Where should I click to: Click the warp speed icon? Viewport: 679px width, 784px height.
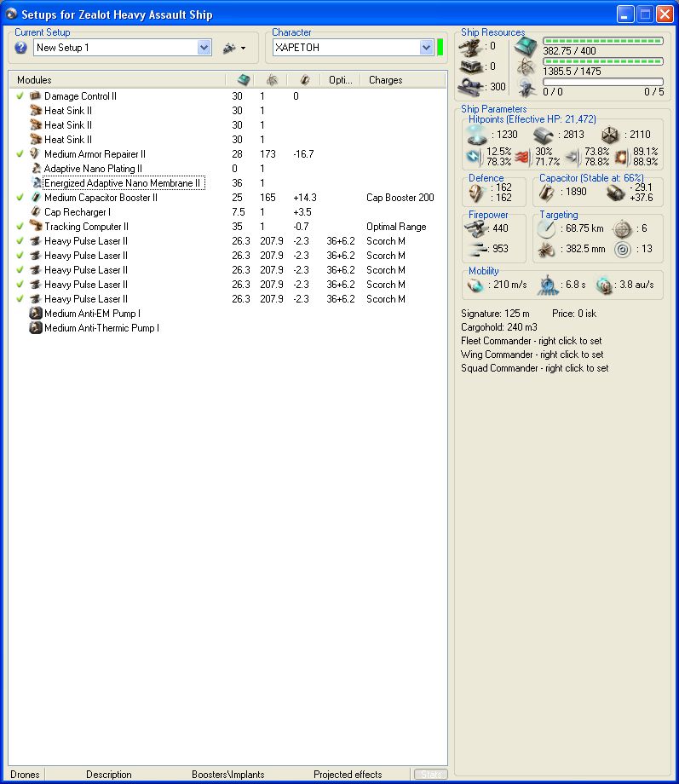click(x=604, y=285)
